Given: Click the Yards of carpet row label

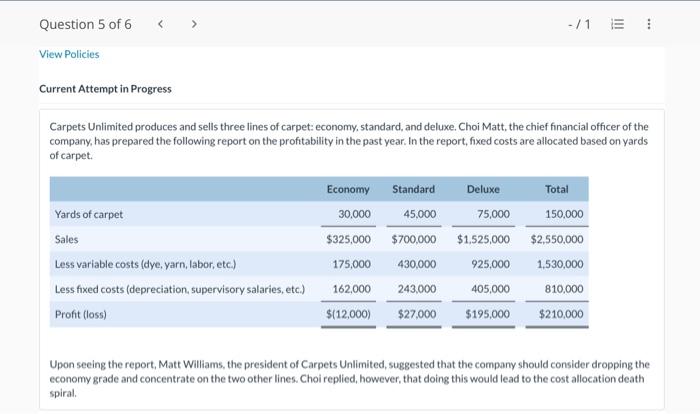Looking at the screenshot, I should [x=89, y=214].
